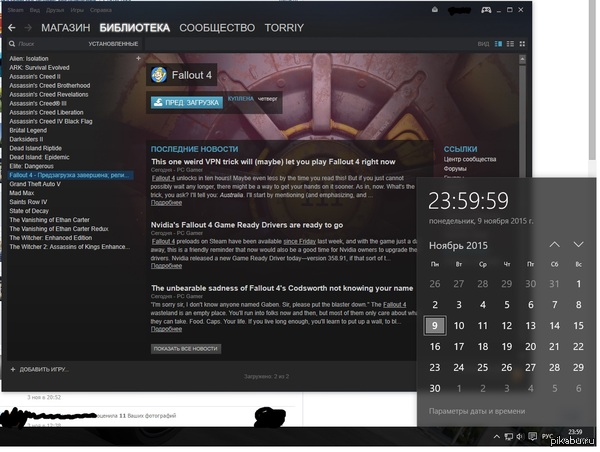
Task: Go back with the left arrow
Action: pyautogui.click(x=12, y=28)
